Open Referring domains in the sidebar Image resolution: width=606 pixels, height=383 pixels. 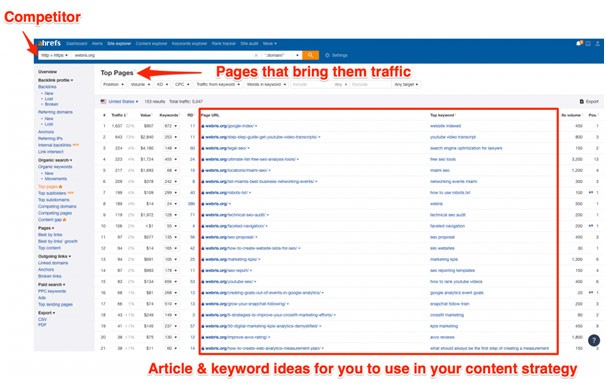point(55,112)
